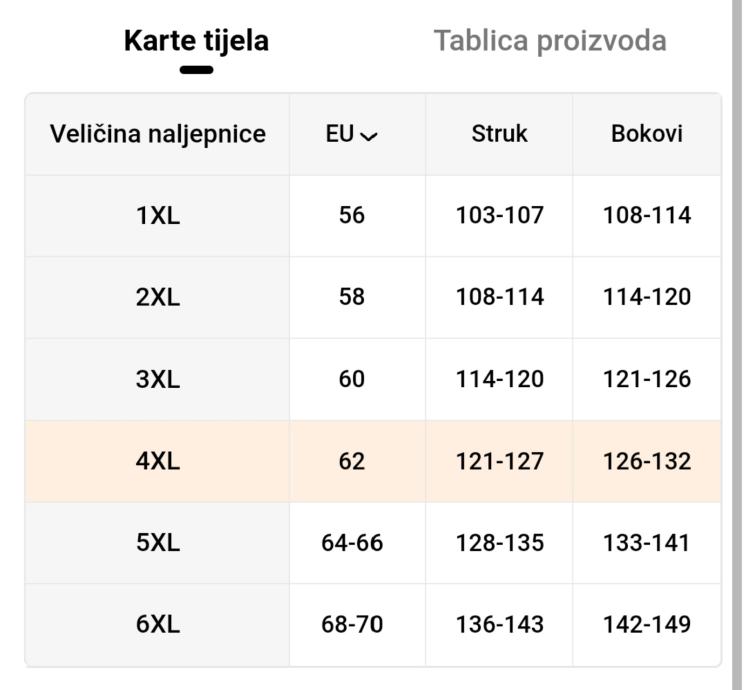Viewport: 746px width, 690px height.
Task: Click EU size 56 cell
Action: pyautogui.click(x=352, y=215)
